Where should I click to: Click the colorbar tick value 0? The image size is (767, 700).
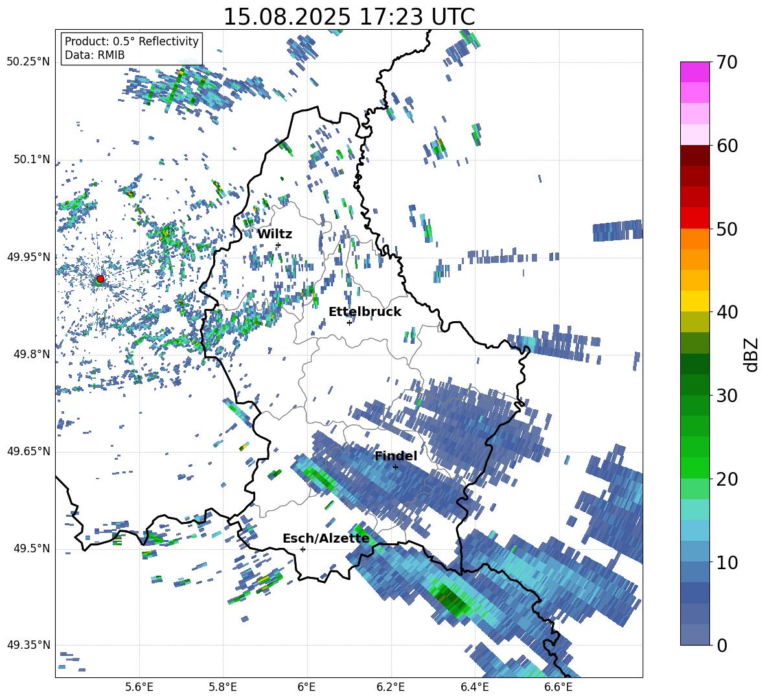pos(722,645)
